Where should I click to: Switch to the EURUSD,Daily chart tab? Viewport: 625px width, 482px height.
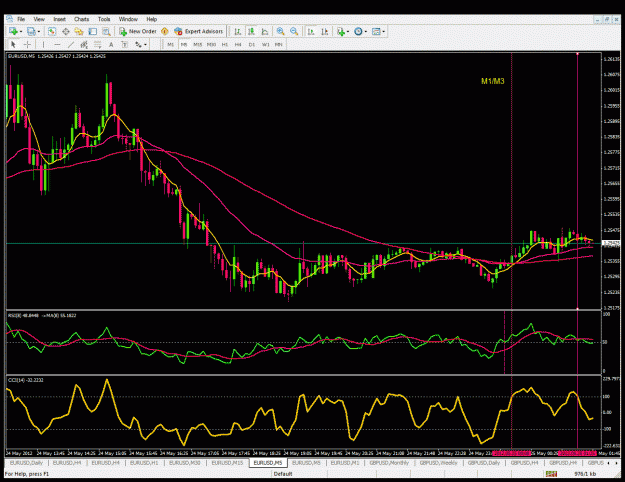[26, 463]
